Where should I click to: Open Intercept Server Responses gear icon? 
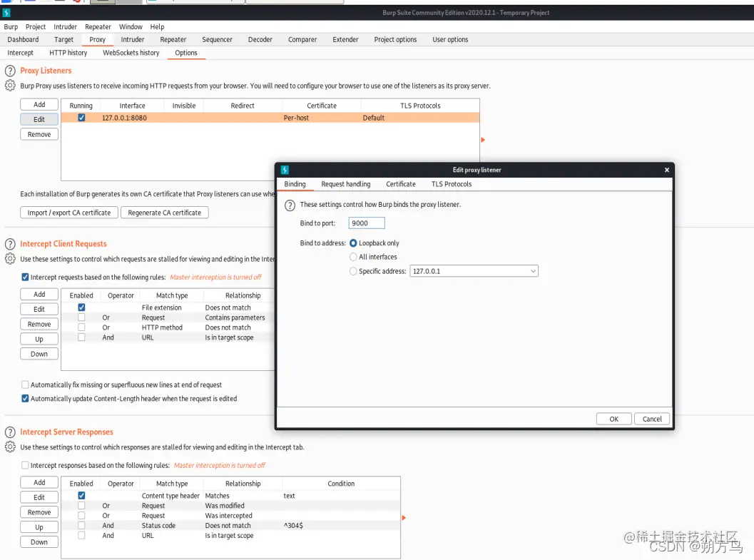[10, 447]
